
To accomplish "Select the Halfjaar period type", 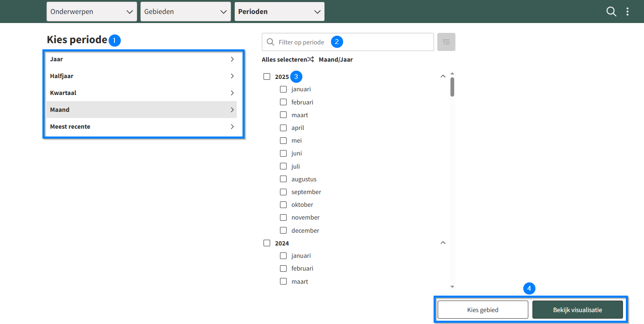I will [142, 76].
